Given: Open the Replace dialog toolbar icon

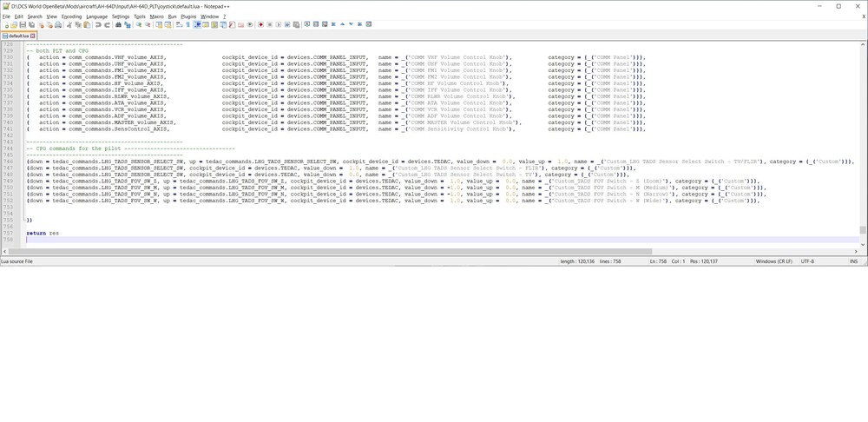Looking at the screenshot, I should 128,24.
